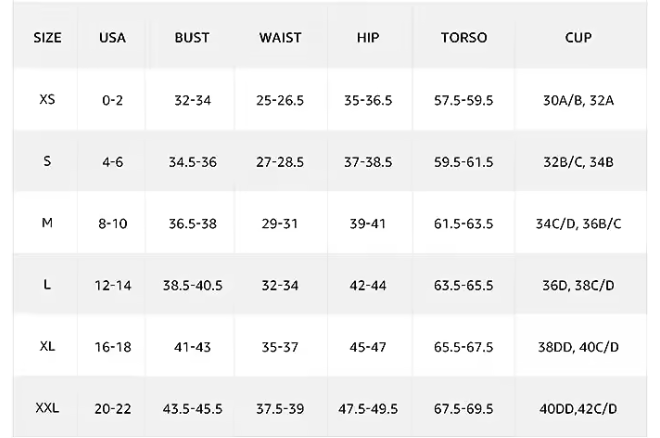The image size is (660, 438).
Task: Select the L size row label
Action: pyautogui.click(x=47, y=285)
